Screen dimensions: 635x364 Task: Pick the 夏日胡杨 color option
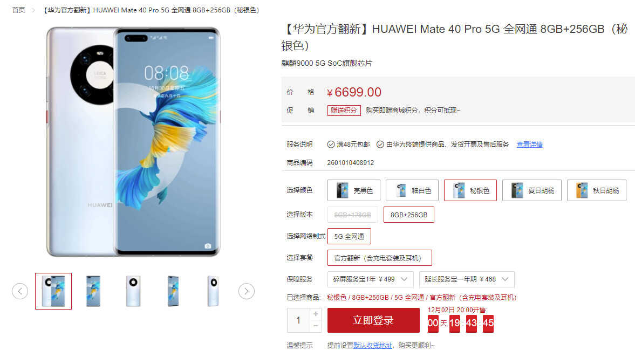(x=532, y=190)
